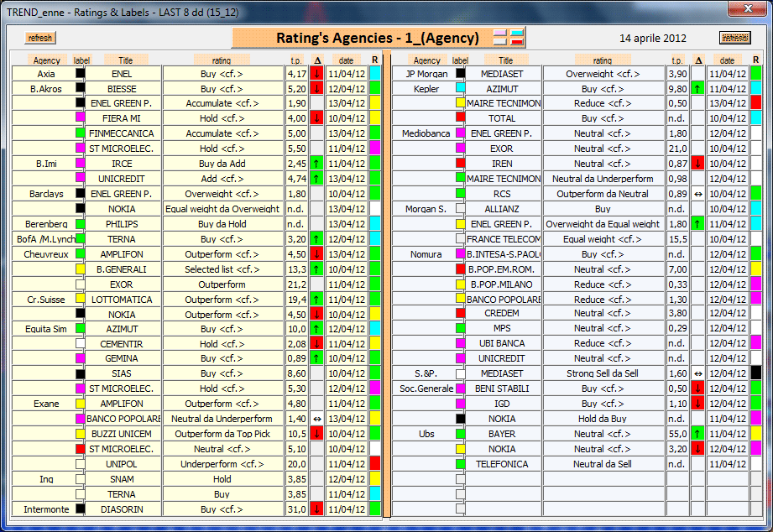Click the red down arrow in IGD row
This screenshot has width=773, height=532.
[697, 404]
